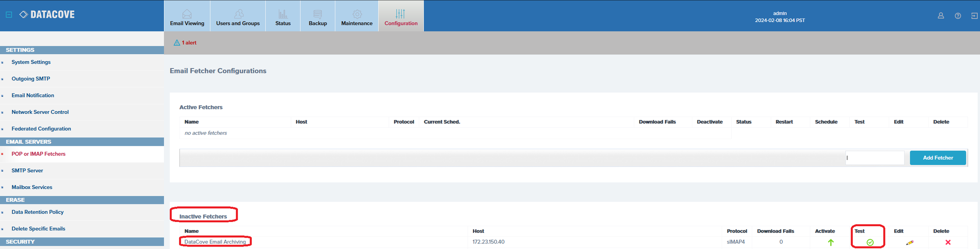The height and width of the screenshot is (249, 980).
Task: Open the user account profile icon
Action: tap(941, 16)
